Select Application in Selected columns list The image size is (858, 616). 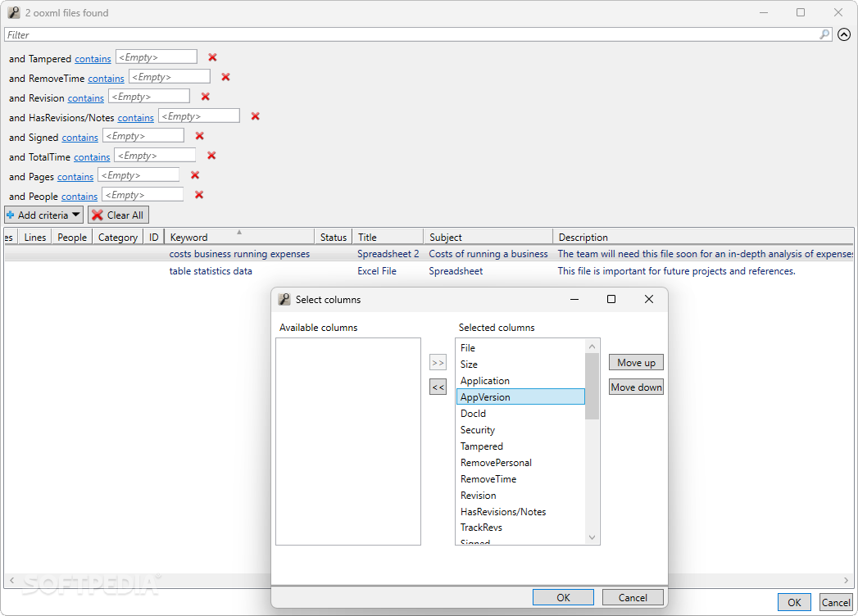(x=520, y=381)
